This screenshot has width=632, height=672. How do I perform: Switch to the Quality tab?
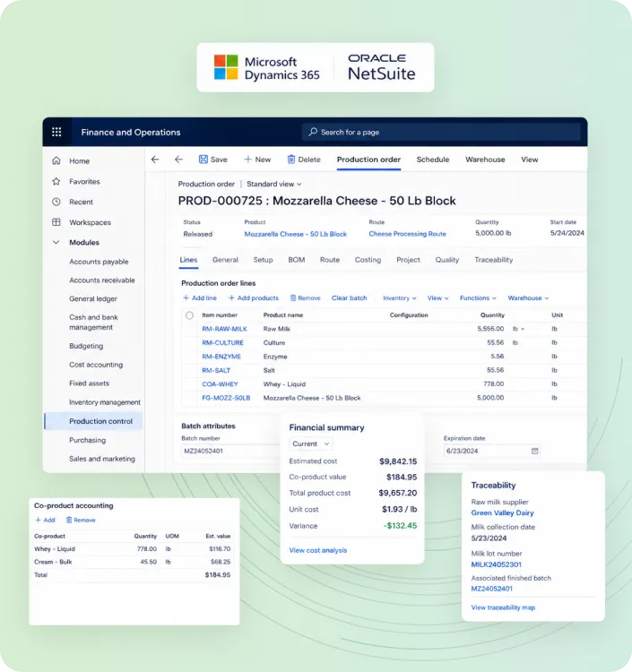coord(447,260)
